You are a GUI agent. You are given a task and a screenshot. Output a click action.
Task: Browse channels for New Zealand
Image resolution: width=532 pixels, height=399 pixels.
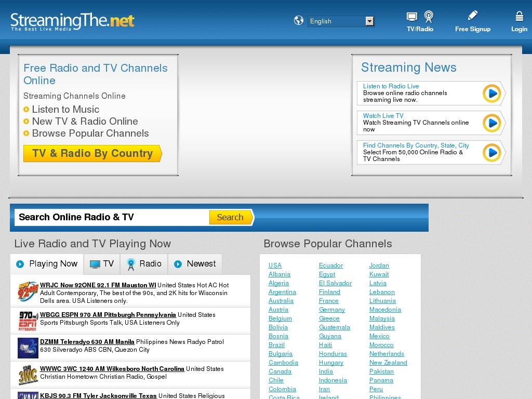coord(388,362)
